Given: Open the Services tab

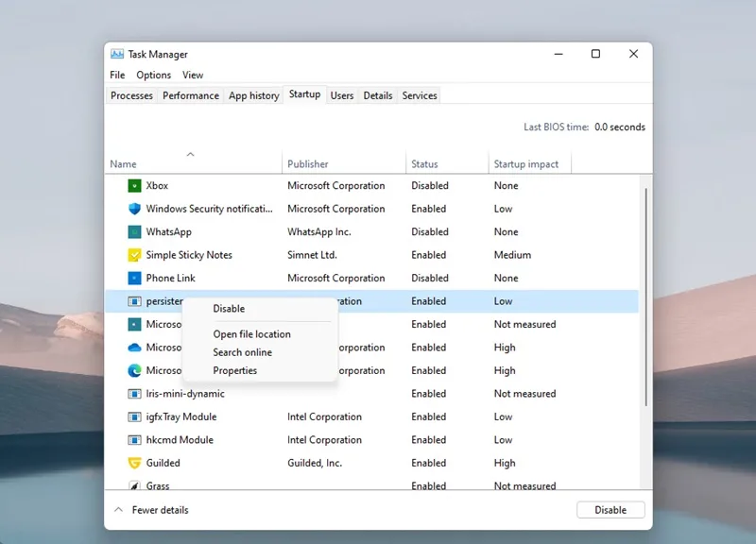Looking at the screenshot, I should (420, 95).
